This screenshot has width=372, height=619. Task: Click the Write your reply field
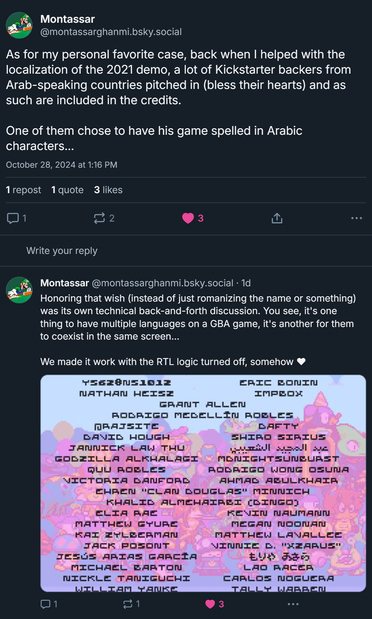[186, 251]
